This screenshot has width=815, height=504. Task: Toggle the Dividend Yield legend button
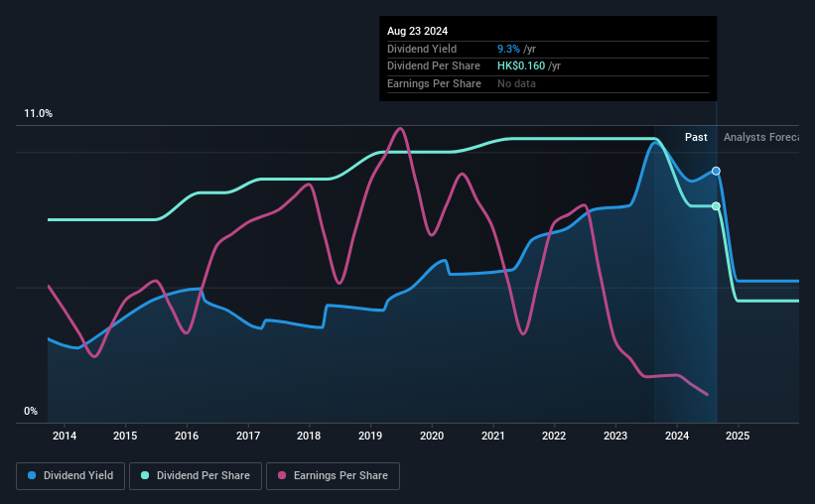70,476
